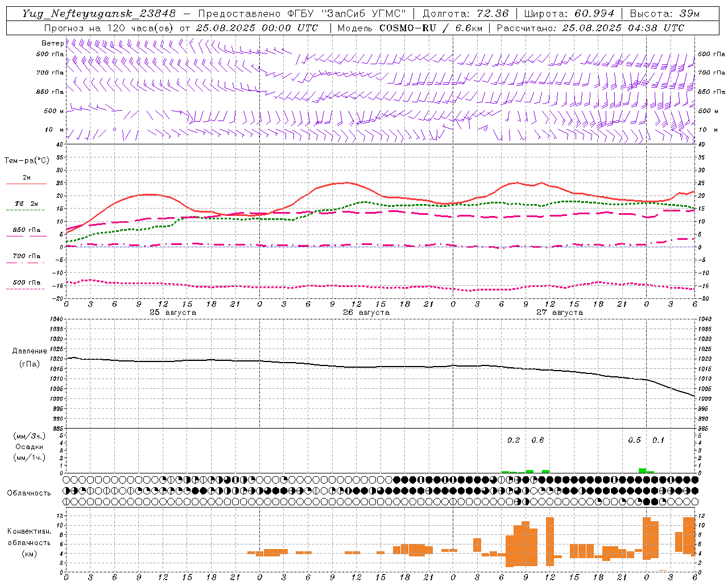Click the 26 августа date label
The height and width of the screenshot is (582, 728).
tap(366, 313)
